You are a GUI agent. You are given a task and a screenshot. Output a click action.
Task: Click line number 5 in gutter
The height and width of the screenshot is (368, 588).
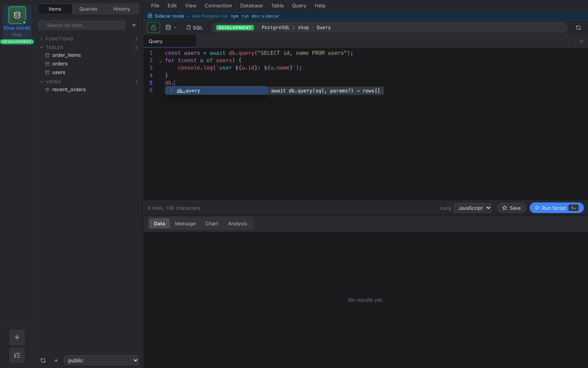(151, 83)
